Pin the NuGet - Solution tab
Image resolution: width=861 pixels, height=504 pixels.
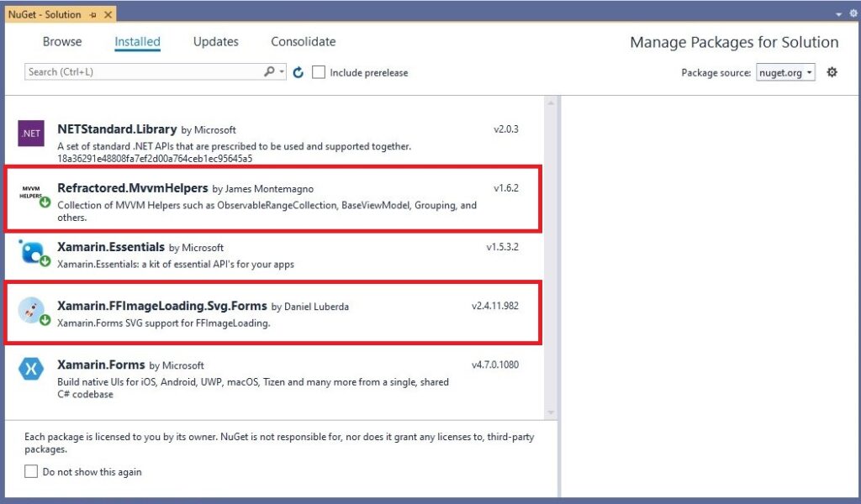tap(93, 15)
